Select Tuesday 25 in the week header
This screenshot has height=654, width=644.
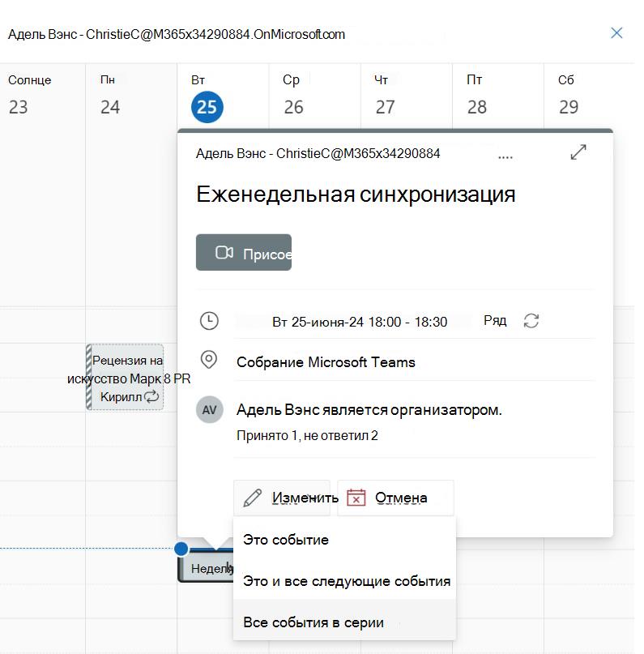(x=207, y=107)
